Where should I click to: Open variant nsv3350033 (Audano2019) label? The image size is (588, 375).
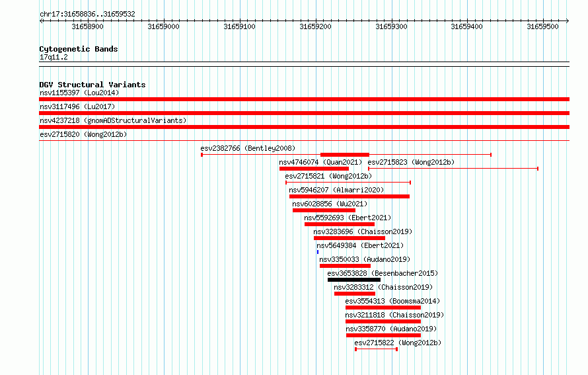365,259
